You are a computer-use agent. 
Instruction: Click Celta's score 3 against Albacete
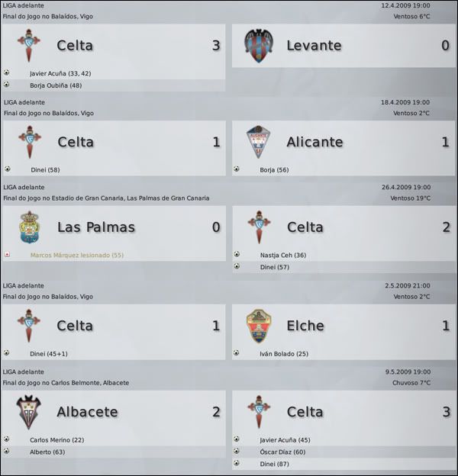coord(446,412)
